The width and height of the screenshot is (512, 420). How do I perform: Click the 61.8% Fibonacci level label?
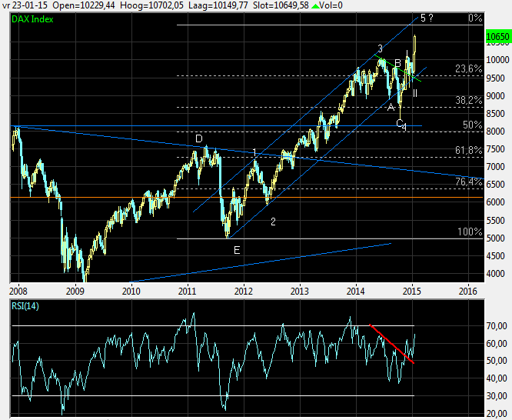[x=468, y=151]
